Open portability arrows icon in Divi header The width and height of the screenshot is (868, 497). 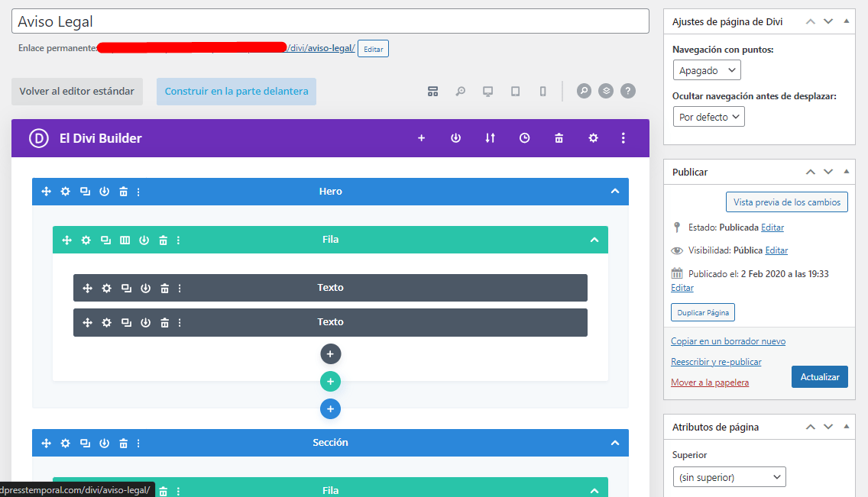click(x=490, y=138)
